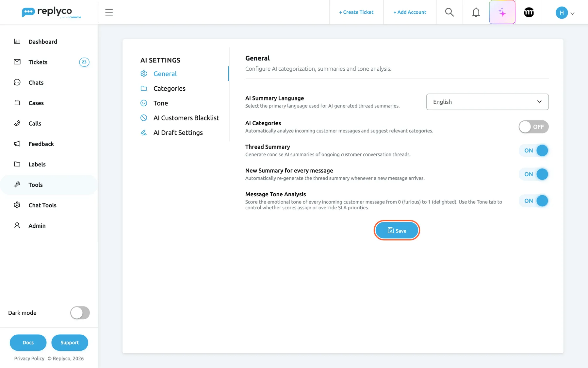
Task: Switch off Message Tone Analysis toggle
Action: click(533, 201)
